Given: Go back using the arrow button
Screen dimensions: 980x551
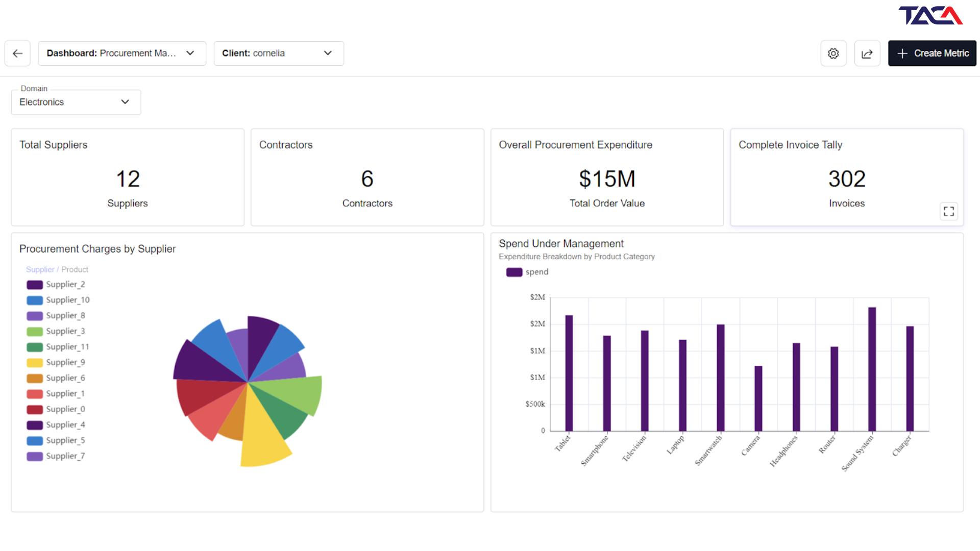Looking at the screenshot, I should pos(18,53).
